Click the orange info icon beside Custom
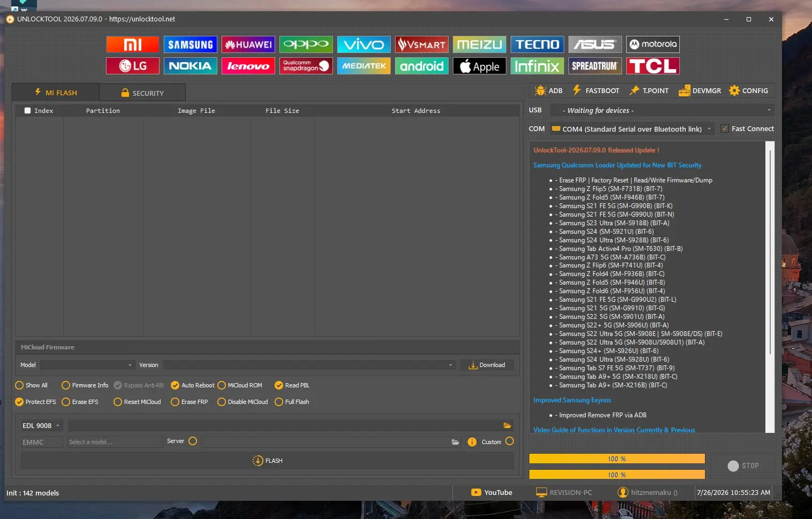Screen dimensions: 812x519 [472, 442]
